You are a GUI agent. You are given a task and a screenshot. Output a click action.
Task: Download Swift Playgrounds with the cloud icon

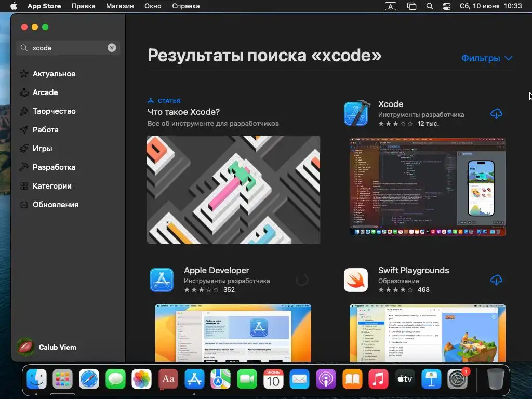(x=496, y=280)
